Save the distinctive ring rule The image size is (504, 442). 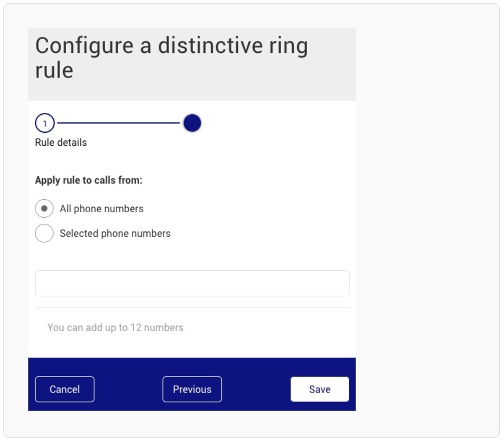point(320,389)
